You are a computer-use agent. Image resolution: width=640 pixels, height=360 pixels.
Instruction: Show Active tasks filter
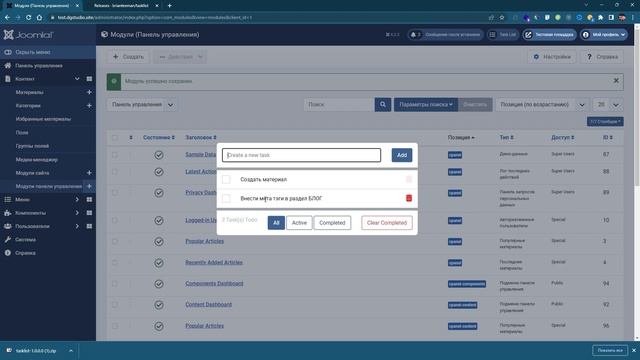click(299, 223)
